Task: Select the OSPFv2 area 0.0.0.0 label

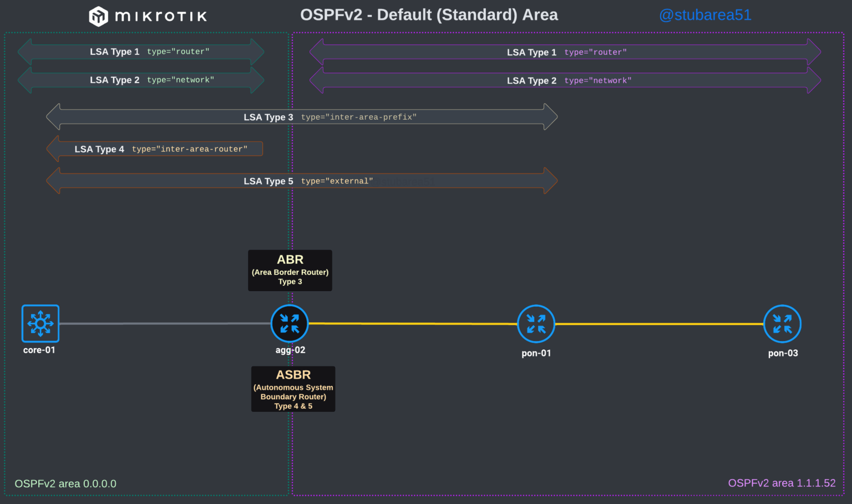Action: pos(65,483)
